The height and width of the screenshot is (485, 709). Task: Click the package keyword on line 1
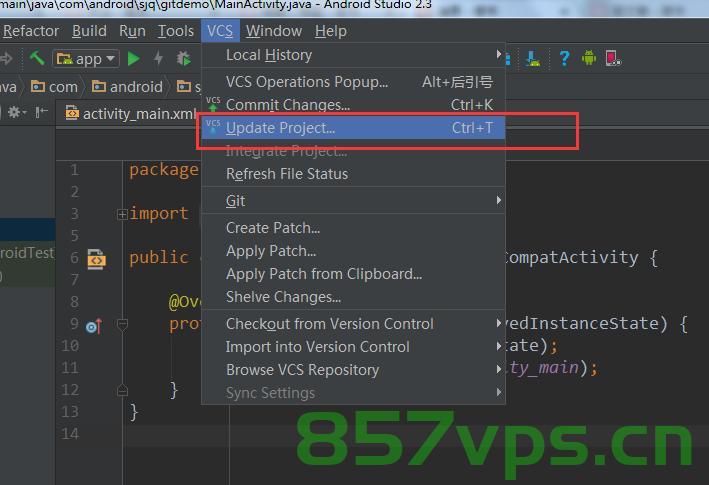164,170
